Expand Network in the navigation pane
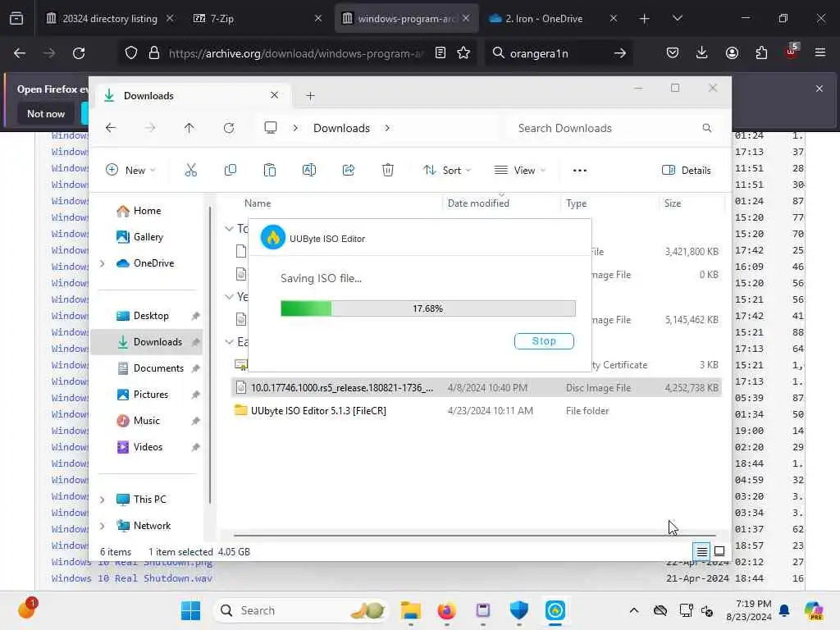This screenshot has height=630, width=840. pos(103,526)
